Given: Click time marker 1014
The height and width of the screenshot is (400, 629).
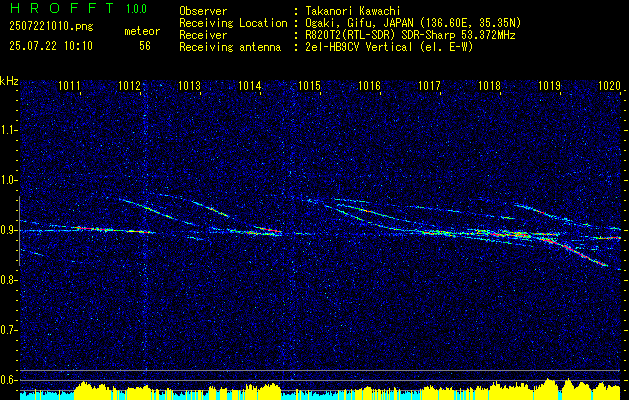Looking at the screenshot, I should pos(250,85).
